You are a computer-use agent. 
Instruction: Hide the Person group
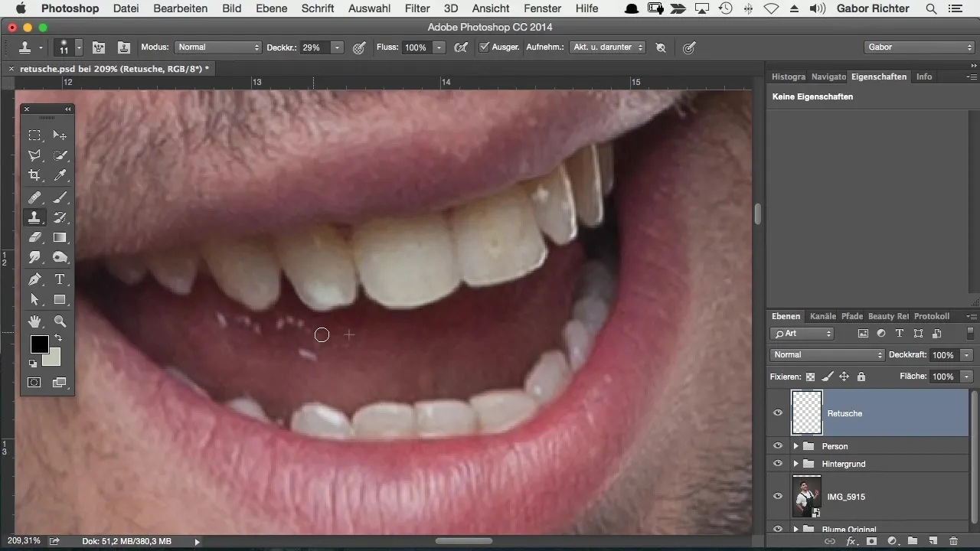coord(778,446)
